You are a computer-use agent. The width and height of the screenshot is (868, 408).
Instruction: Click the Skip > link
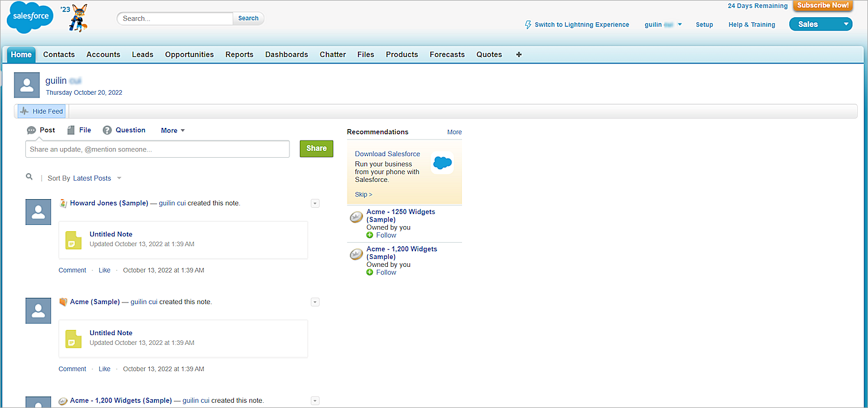[364, 195]
